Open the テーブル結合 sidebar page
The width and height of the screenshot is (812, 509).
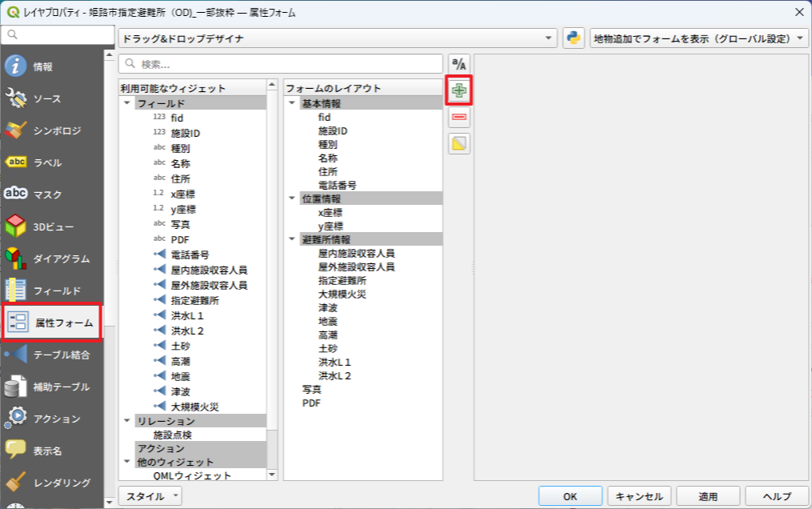click(52, 355)
